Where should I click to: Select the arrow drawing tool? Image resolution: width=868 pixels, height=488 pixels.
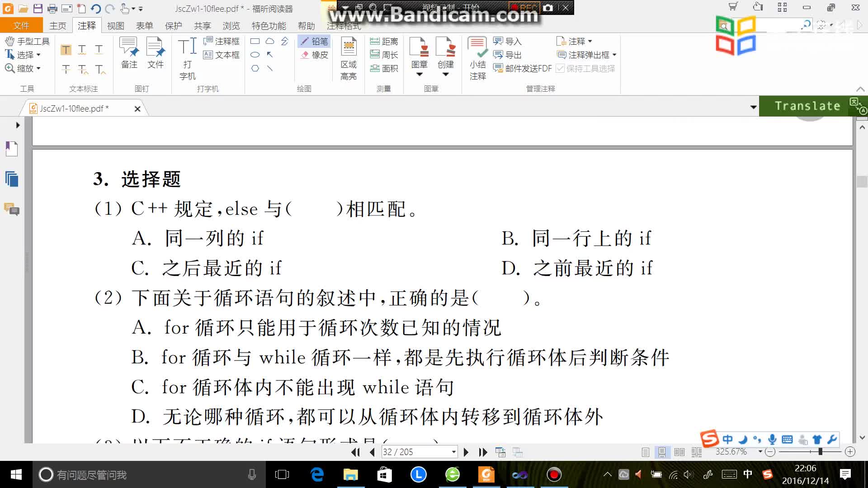pyautogui.click(x=270, y=55)
